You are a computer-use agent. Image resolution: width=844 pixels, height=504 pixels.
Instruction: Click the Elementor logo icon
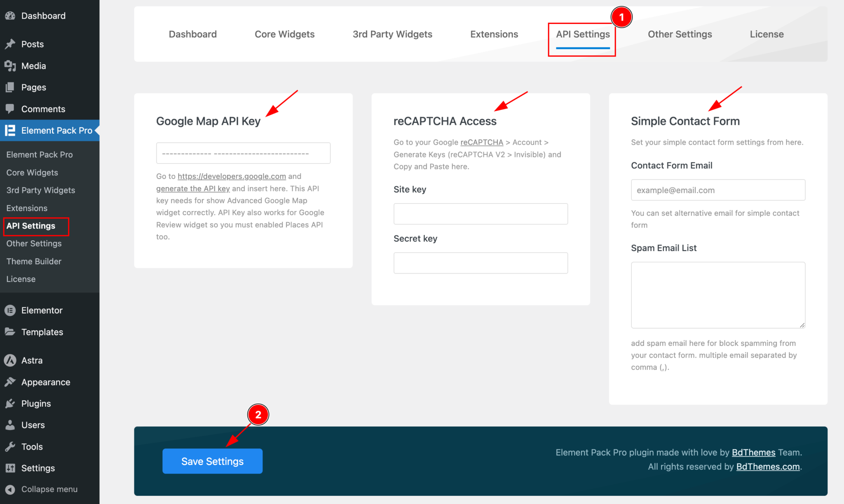coord(10,310)
